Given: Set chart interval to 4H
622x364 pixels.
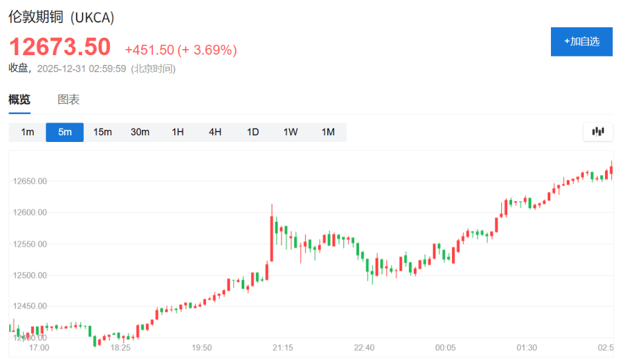Looking at the screenshot, I should coord(215,132).
